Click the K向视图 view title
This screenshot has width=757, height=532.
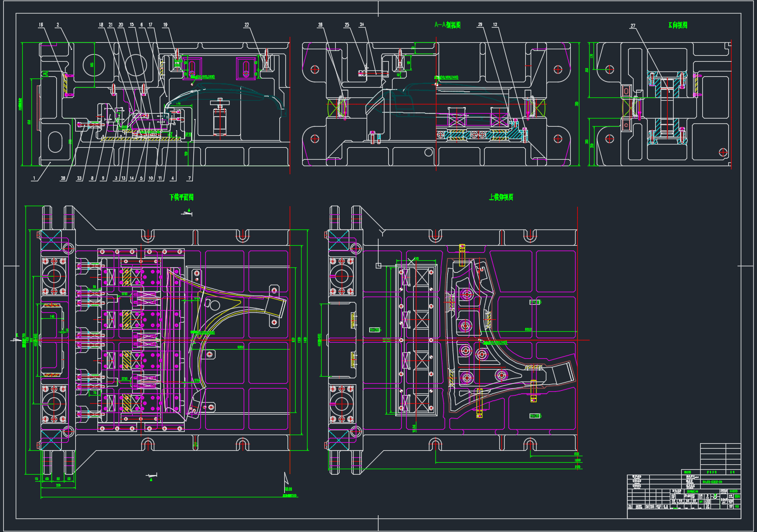[x=677, y=25]
